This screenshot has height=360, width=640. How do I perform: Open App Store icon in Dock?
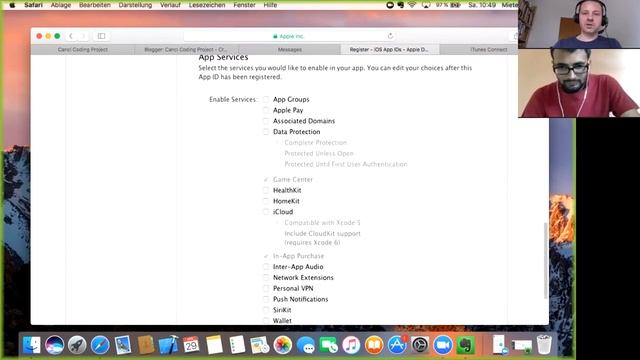397,345
